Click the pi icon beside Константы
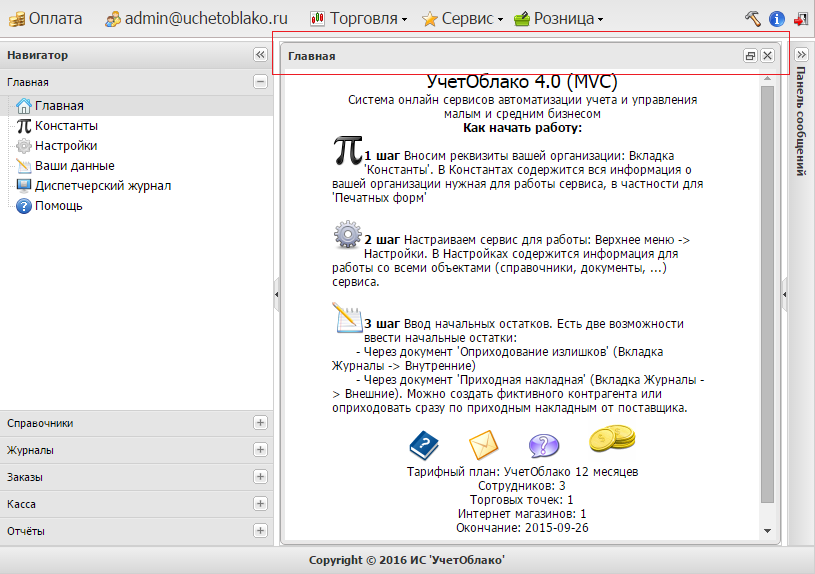Image resolution: width=815 pixels, height=574 pixels. [24, 126]
